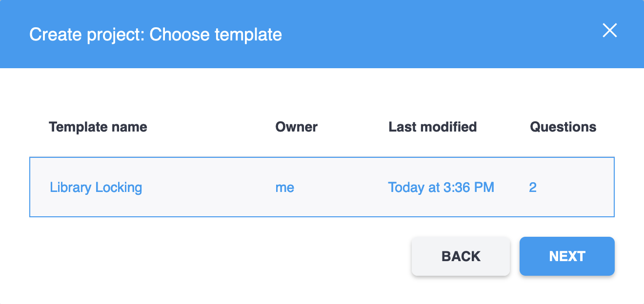The height and width of the screenshot is (304, 644).
Task: Click the Questions column header
Action: [563, 127]
